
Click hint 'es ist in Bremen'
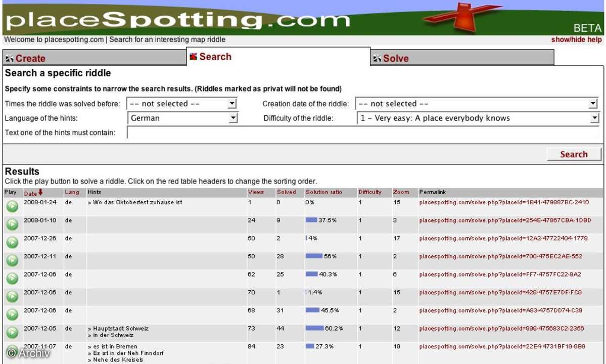(x=115, y=347)
